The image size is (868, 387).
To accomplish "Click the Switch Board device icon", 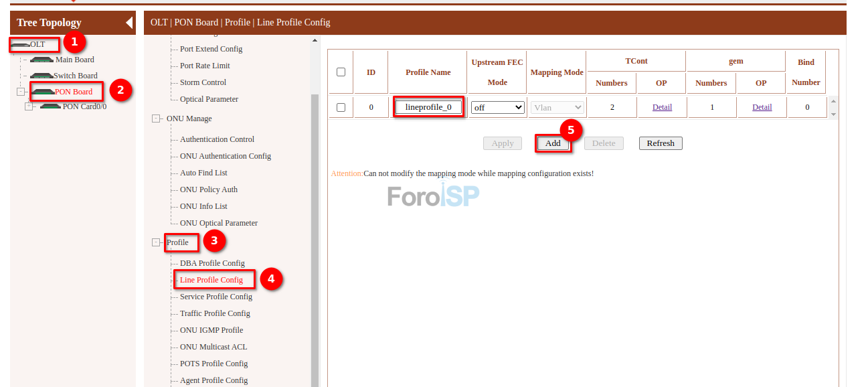I will [x=41, y=76].
